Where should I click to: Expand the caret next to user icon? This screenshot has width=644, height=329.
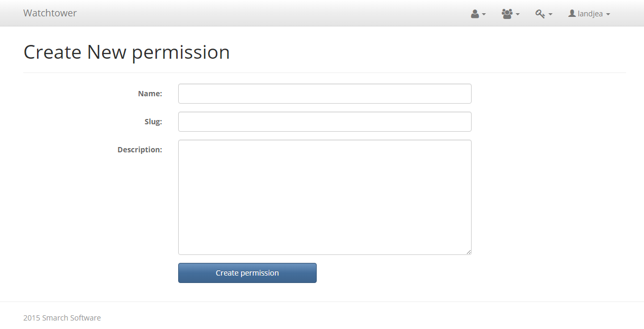pos(484,14)
